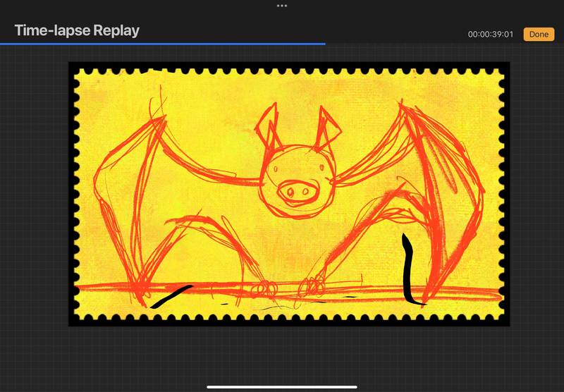Tap the tall black stroke near right wing
564x392 pixels.
(407, 268)
